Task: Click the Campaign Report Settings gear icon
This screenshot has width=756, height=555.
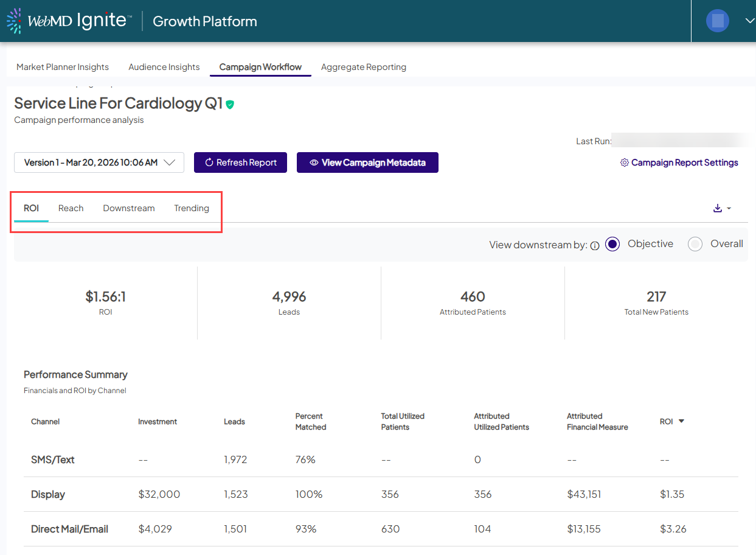Action: [624, 163]
